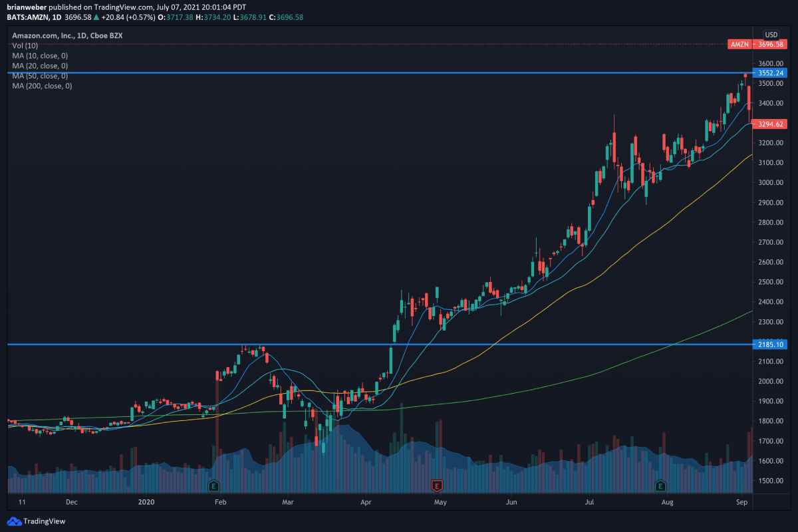
Task: Click the 1800.00 tick on the price axis
Action: 771,421
